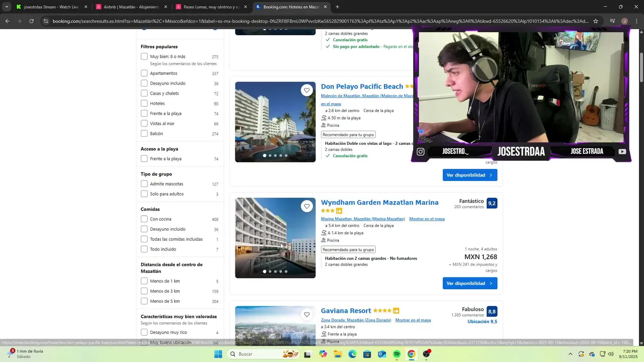The height and width of the screenshot is (362, 644).
Task: Open a new browser tab
Action: tap(337, 7)
